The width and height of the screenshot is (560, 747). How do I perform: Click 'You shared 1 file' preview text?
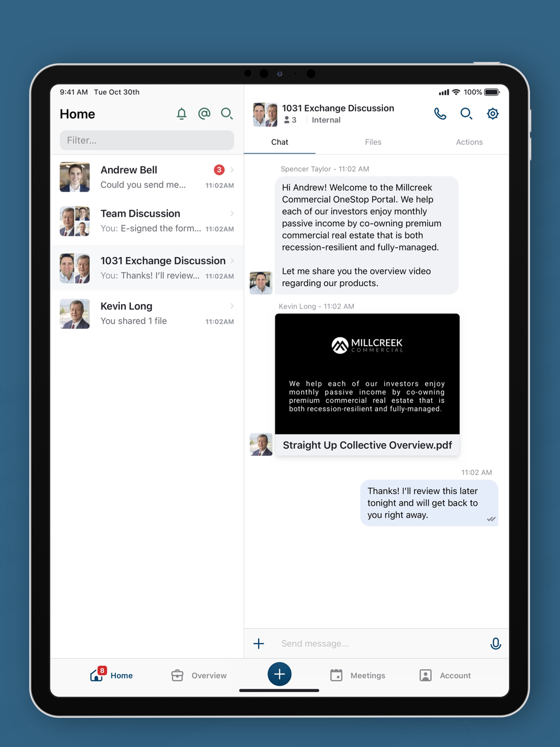point(133,321)
